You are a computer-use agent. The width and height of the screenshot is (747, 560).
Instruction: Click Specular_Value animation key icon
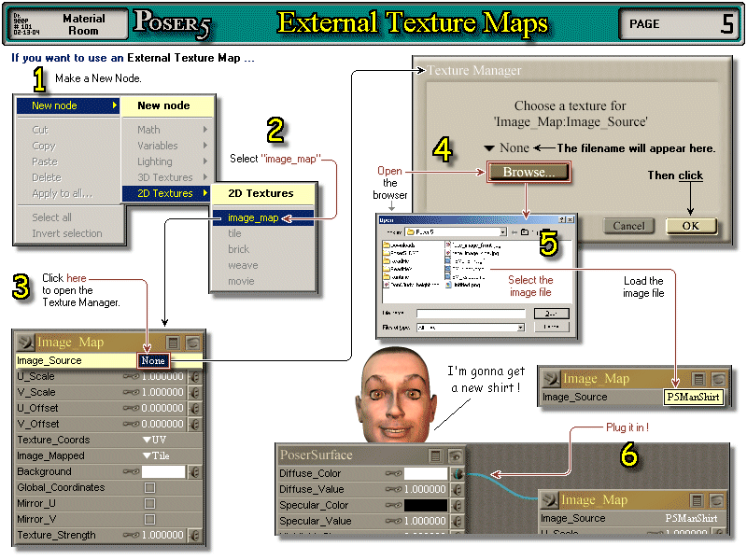click(393, 522)
